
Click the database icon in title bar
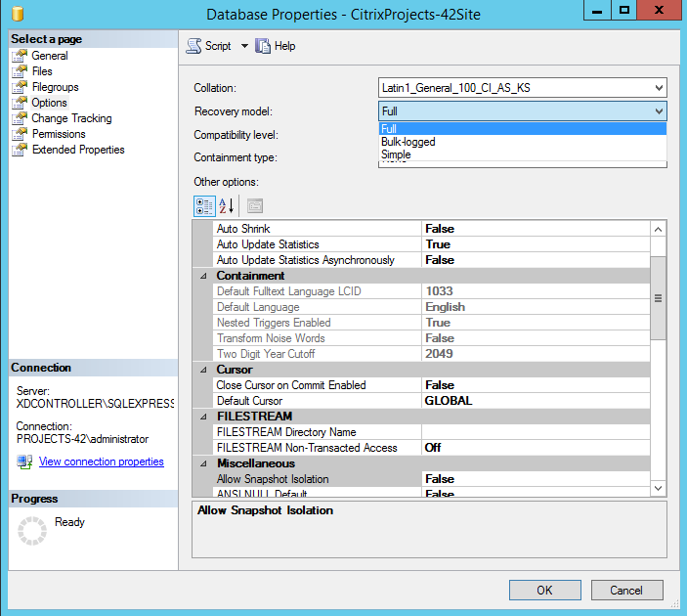[x=18, y=14]
